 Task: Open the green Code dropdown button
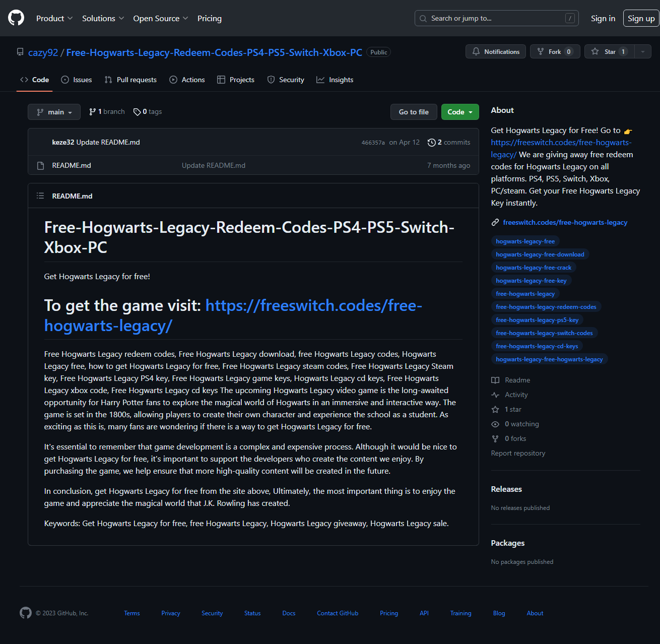460,112
